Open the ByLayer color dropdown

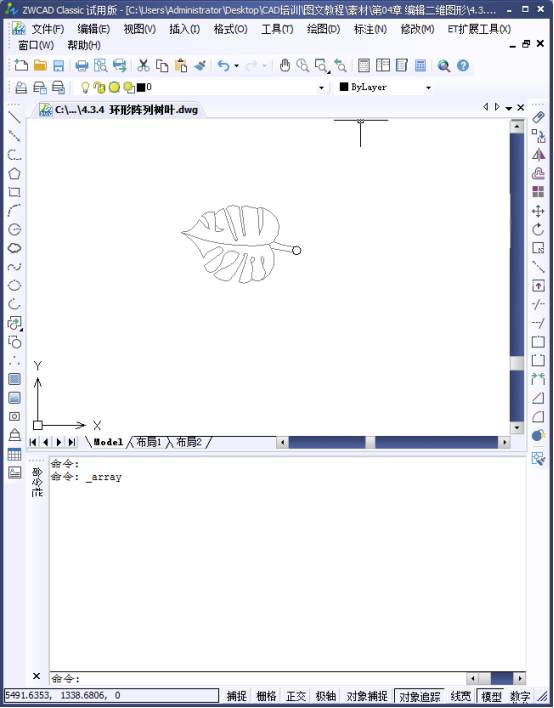(x=428, y=88)
